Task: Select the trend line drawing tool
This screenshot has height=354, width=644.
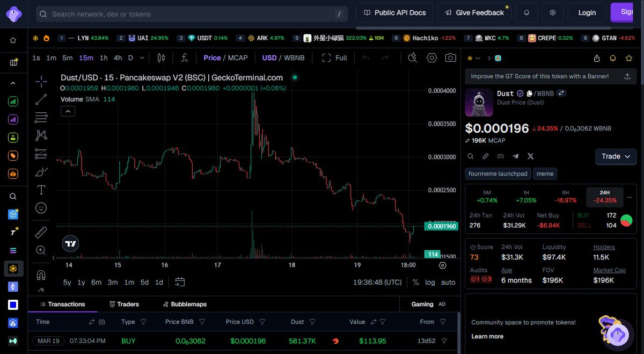Action: coord(41,99)
